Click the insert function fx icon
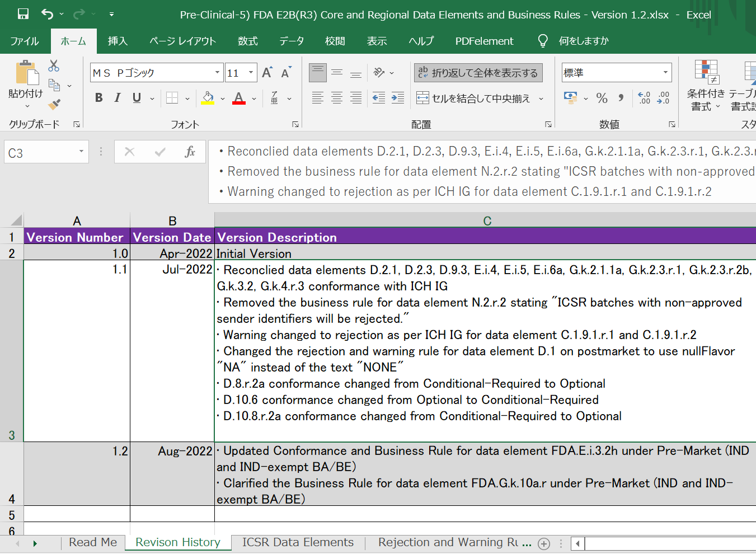The width and height of the screenshot is (756, 554). click(x=190, y=152)
